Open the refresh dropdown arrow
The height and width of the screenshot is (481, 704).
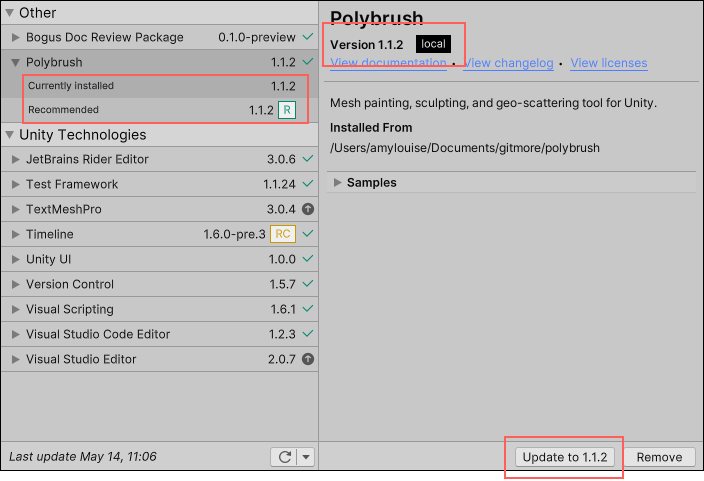(x=306, y=457)
